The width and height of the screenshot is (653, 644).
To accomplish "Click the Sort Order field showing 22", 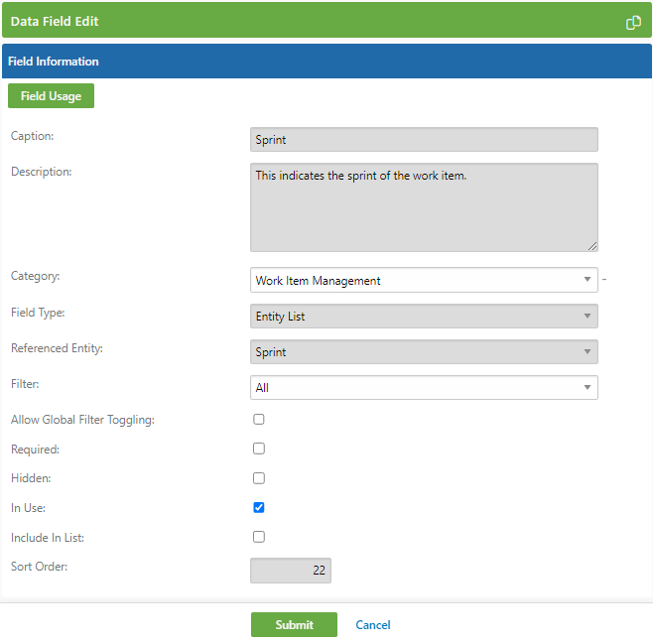I will pyautogui.click(x=291, y=571).
